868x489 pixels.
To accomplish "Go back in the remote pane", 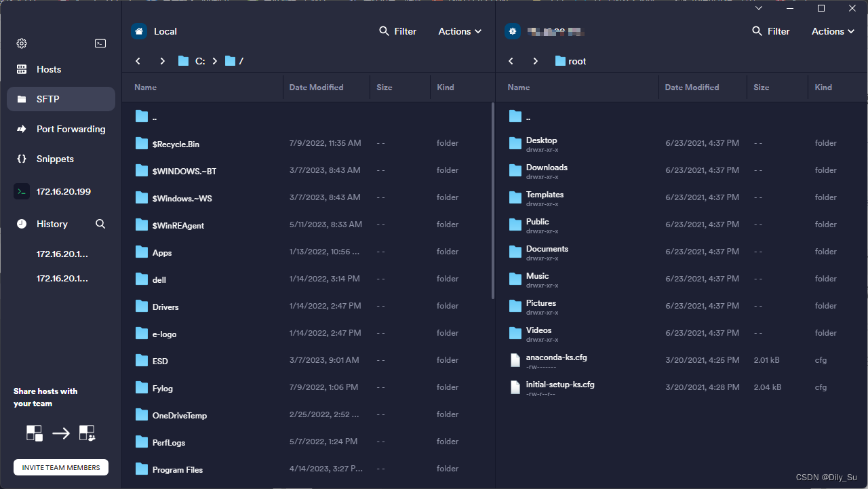I will pos(511,61).
